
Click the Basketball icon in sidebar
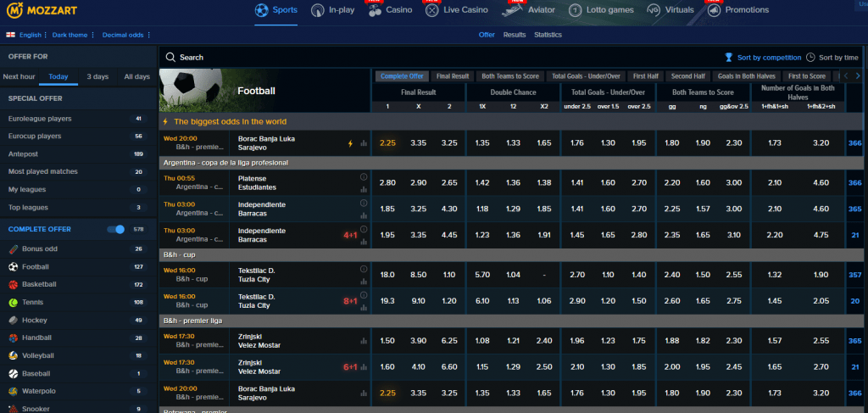point(14,285)
